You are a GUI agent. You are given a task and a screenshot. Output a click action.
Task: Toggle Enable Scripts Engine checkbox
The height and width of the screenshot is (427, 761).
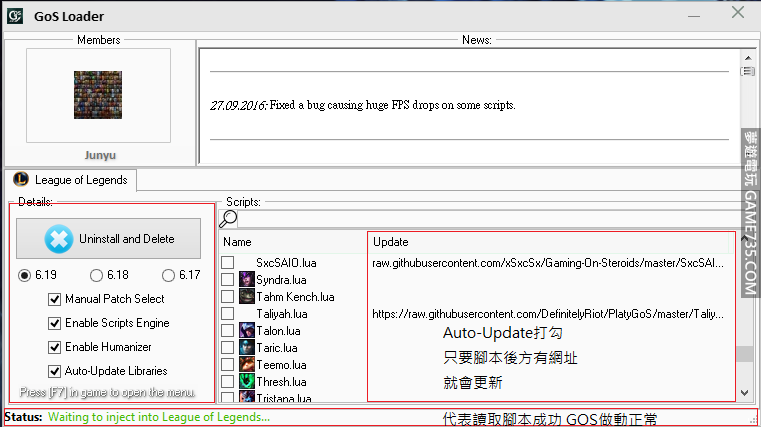pos(54,323)
